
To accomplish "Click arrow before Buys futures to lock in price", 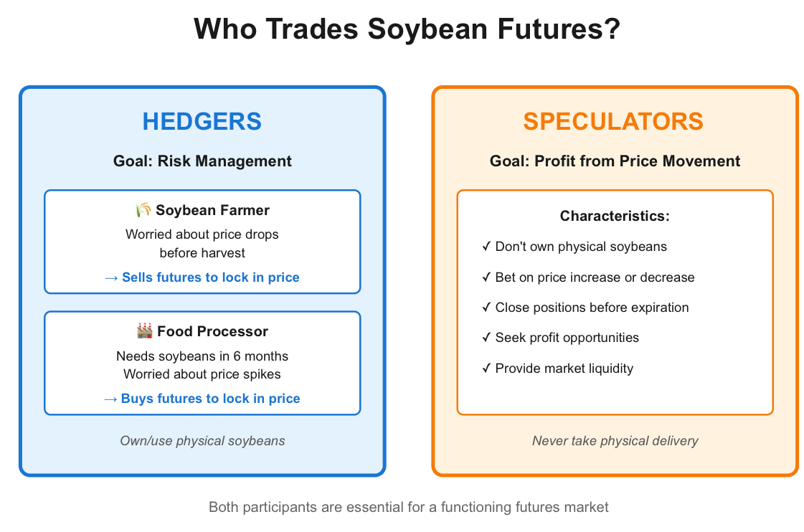I will coord(110,399).
